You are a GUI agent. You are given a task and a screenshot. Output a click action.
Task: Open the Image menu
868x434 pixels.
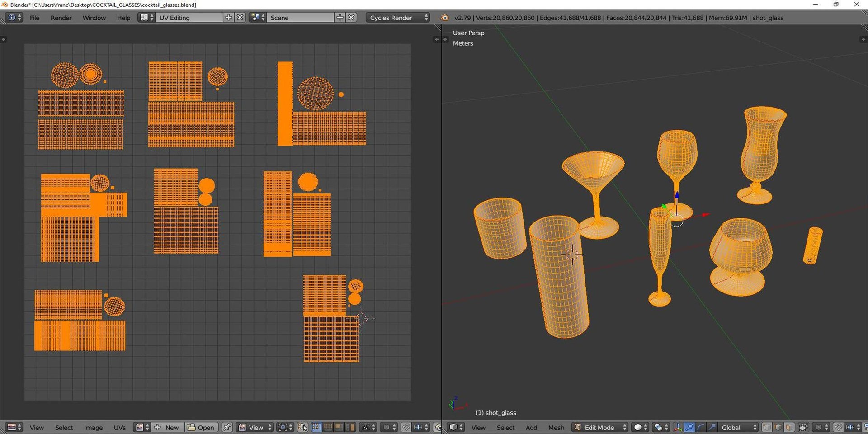tap(93, 427)
